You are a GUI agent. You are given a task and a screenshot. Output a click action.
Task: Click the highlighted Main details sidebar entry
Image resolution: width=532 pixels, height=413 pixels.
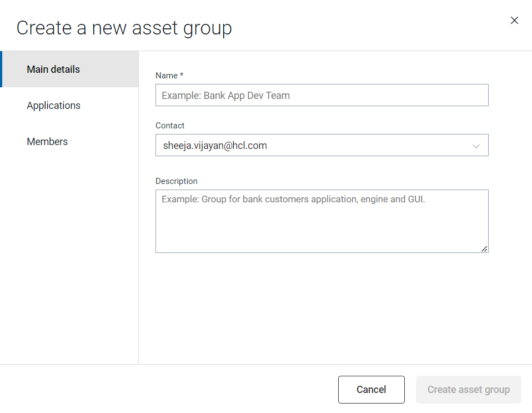pos(53,69)
